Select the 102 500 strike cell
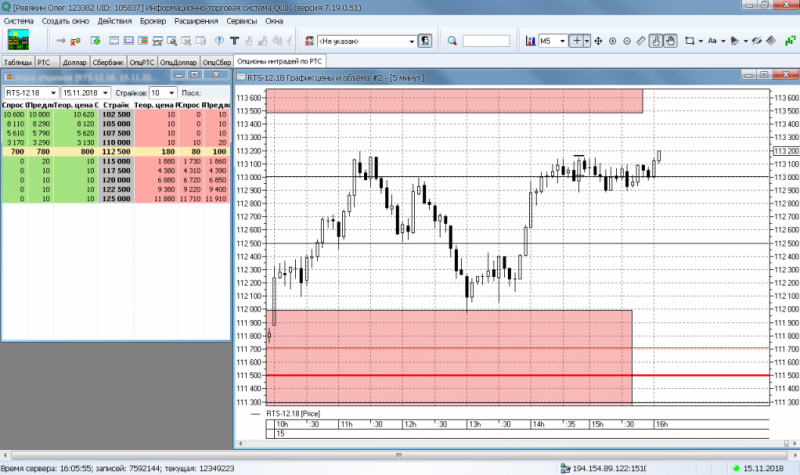This screenshot has width=800, height=475. click(x=116, y=114)
